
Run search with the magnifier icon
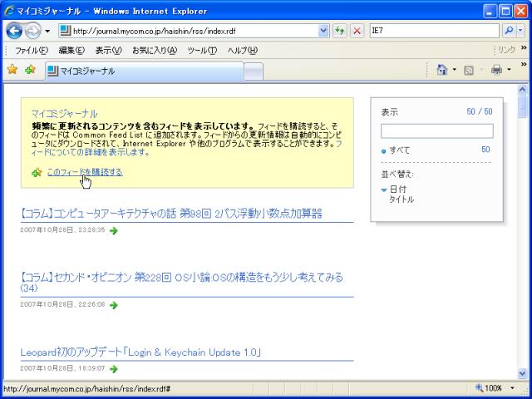[509, 31]
